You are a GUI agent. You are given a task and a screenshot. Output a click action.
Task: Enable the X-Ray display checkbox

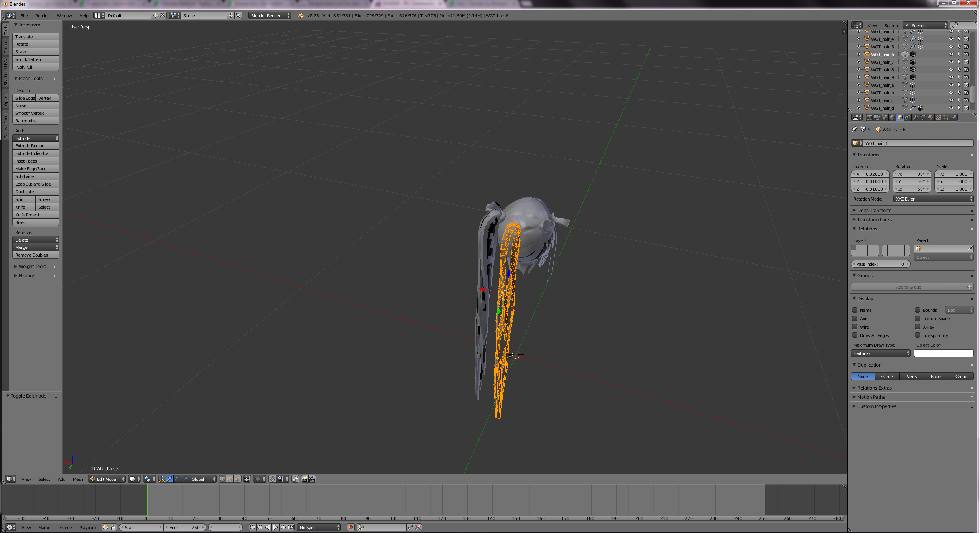(918, 327)
